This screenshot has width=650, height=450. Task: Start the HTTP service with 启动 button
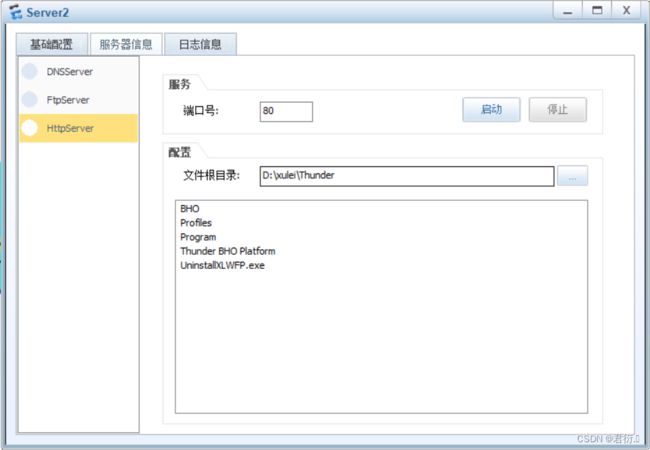pos(491,110)
